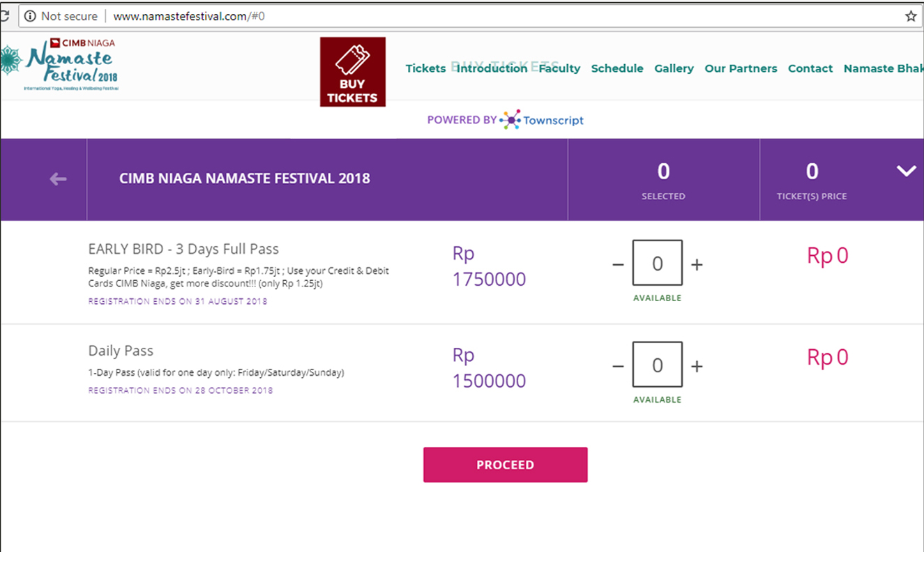924x587 pixels.
Task: Reload the page using the browser refresh icon
Action: [3, 16]
